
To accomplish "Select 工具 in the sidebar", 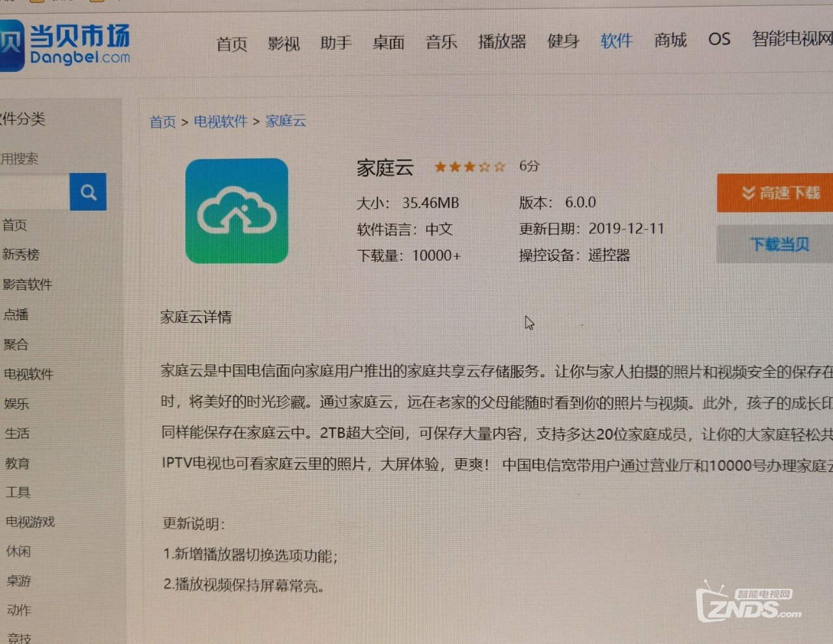I will click(18, 492).
